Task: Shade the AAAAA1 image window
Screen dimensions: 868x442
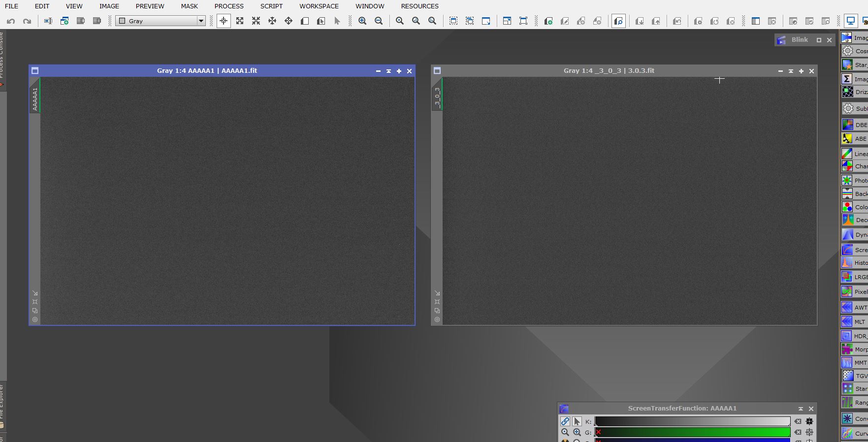Action: [x=388, y=71]
